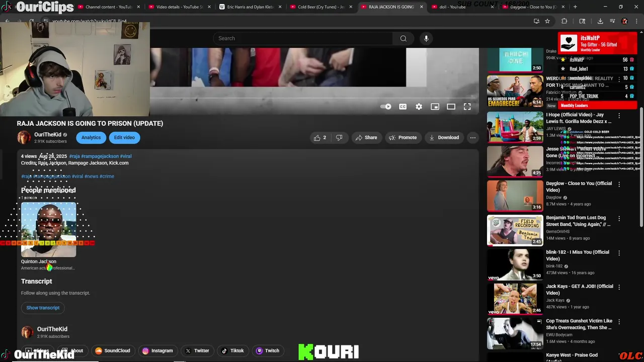The height and width of the screenshot is (362, 644).
Task: Dislike the Raja Jackson video
Action: (339, 137)
